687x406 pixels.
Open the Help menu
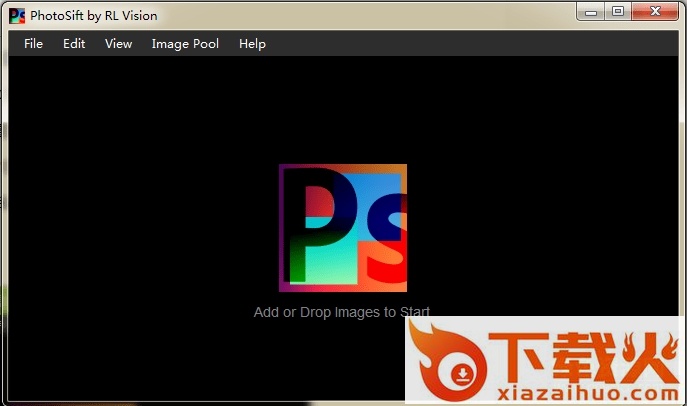[x=252, y=44]
